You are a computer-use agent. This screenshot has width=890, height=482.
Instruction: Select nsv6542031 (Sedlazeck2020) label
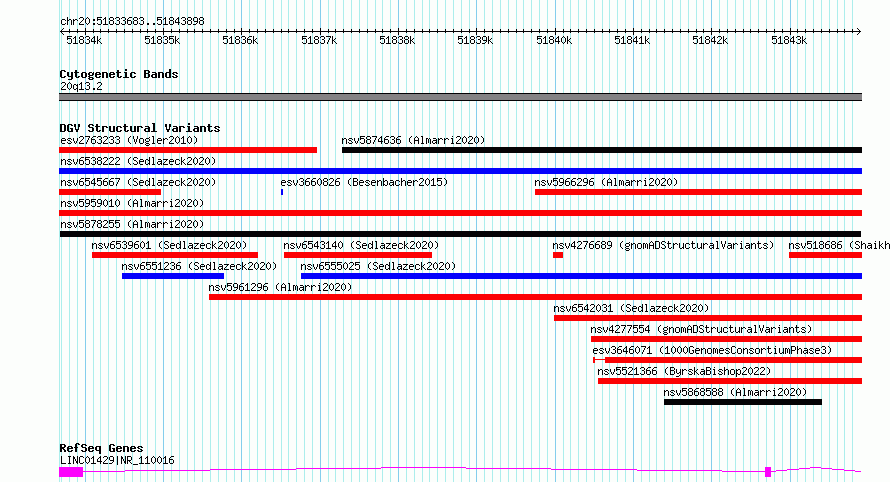pyautogui.click(x=632, y=308)
